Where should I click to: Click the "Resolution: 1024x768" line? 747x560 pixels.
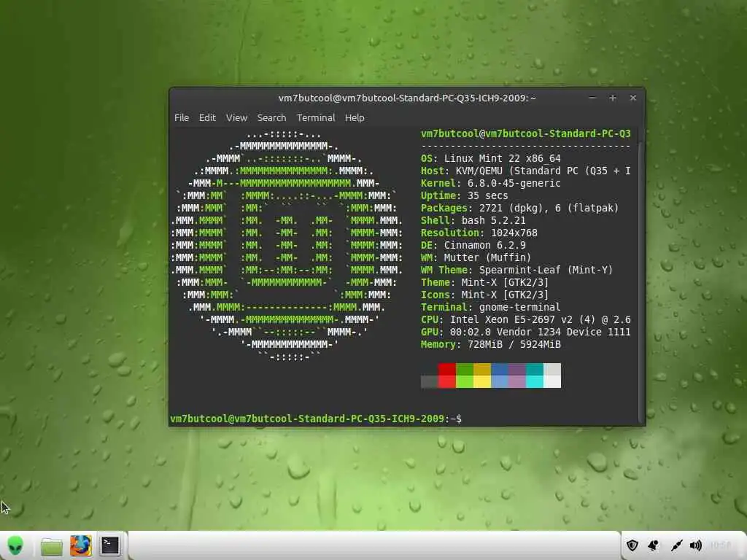tap(479, 233)
